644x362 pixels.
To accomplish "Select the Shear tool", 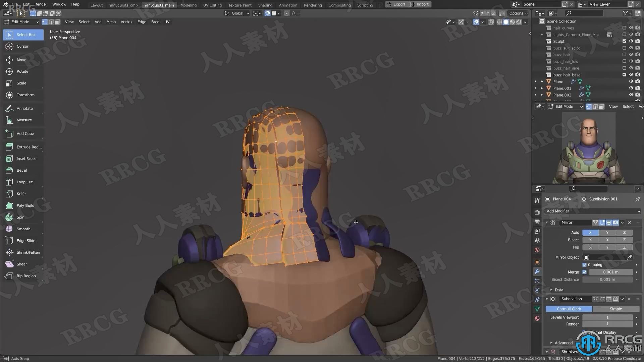I will [x=23, y=264].
